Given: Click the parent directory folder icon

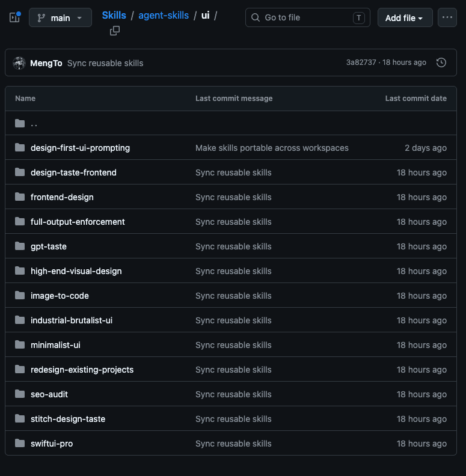Looking at the screenshot, I should pyautogui.click(x=20, y=123).
